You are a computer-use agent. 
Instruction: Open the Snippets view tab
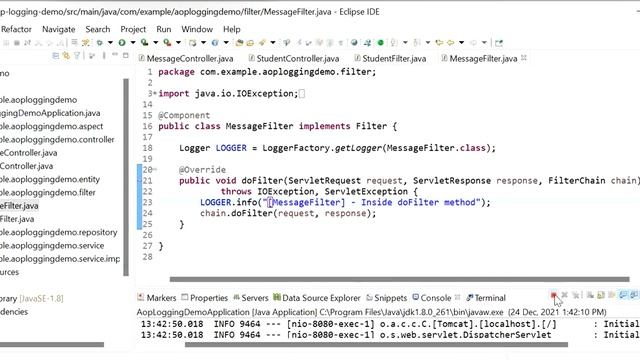pos(387,298)
